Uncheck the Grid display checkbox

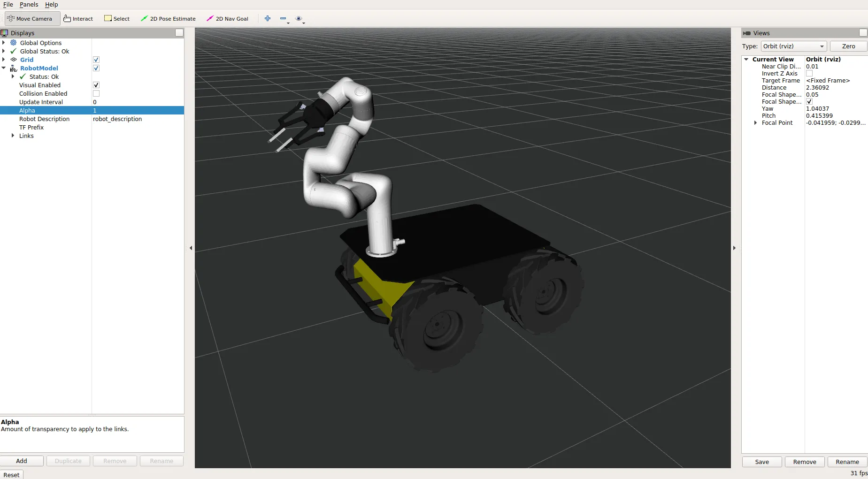click(x=96, y=60)
